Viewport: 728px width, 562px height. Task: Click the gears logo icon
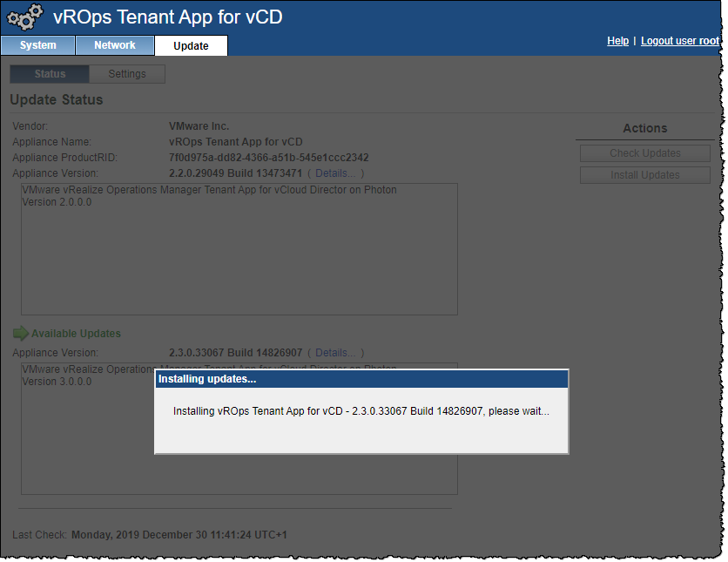point(24,17)
